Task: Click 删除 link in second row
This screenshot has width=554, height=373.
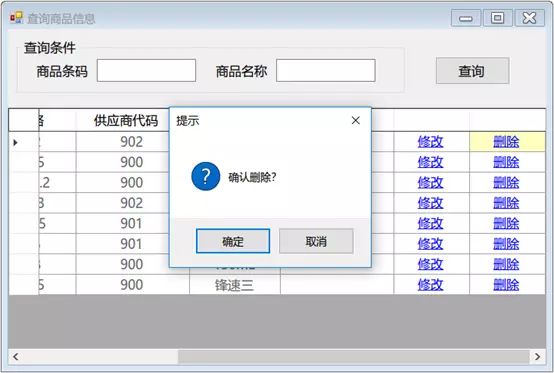Action: point(506,162)
